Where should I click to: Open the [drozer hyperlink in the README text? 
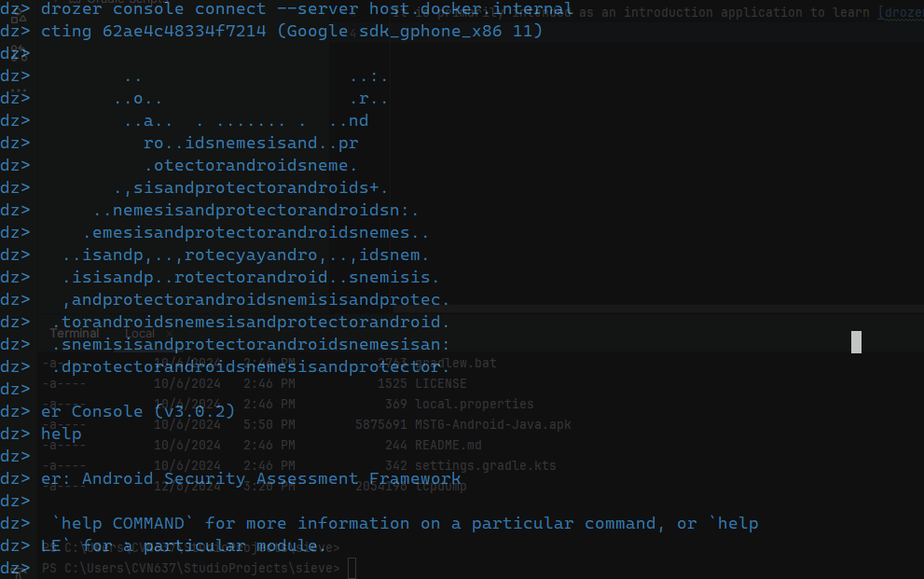pos(901,12)
